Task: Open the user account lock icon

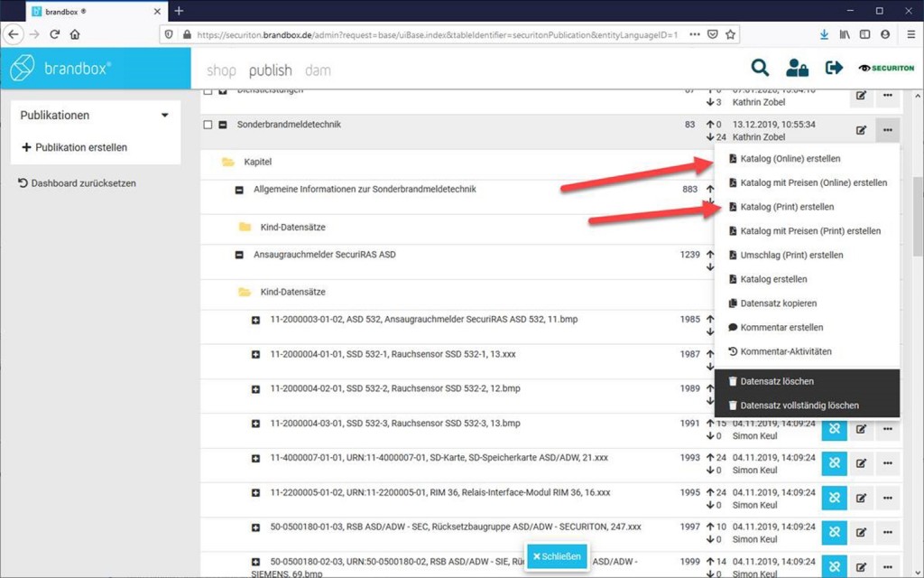Action: coord(797,68)
